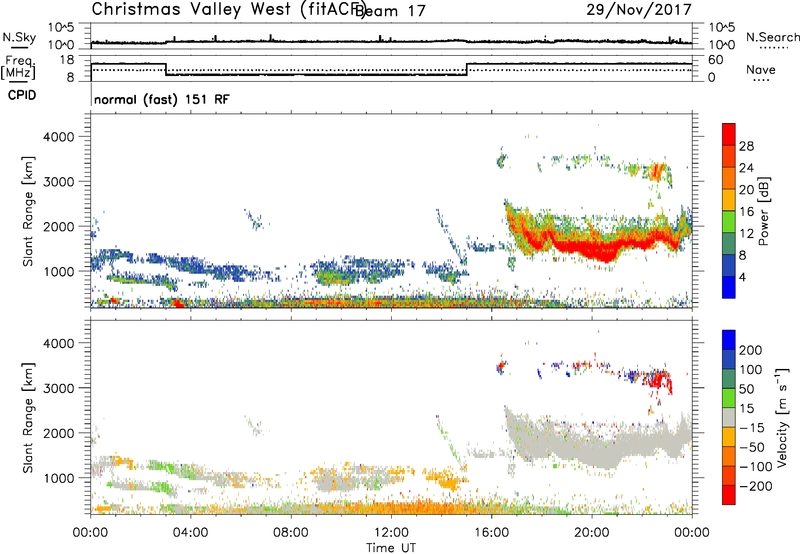Pick the light green 12-16 dB Power segment
This screenshot has width=800, height=554.
pyautogui.click(x=729, y=222)
